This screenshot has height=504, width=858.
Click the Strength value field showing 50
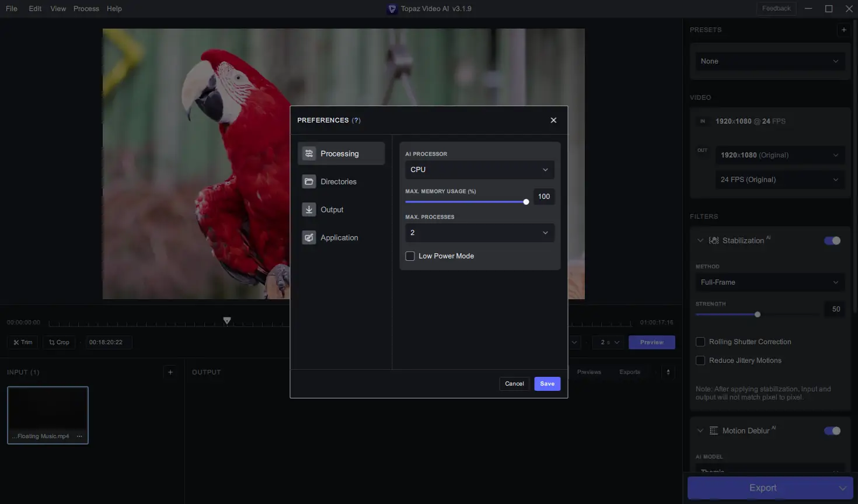(x=836, y=309)
